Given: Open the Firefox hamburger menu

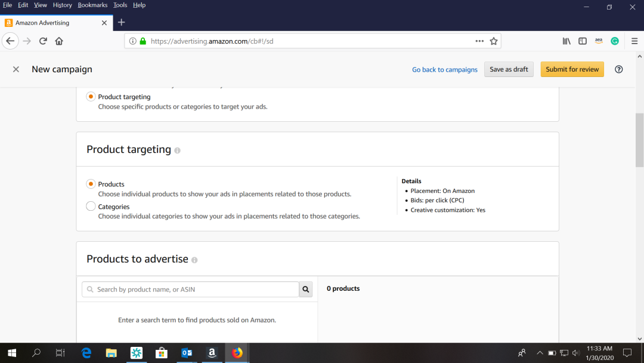Looking at the screenshot, I should click(x=634, y=41).
